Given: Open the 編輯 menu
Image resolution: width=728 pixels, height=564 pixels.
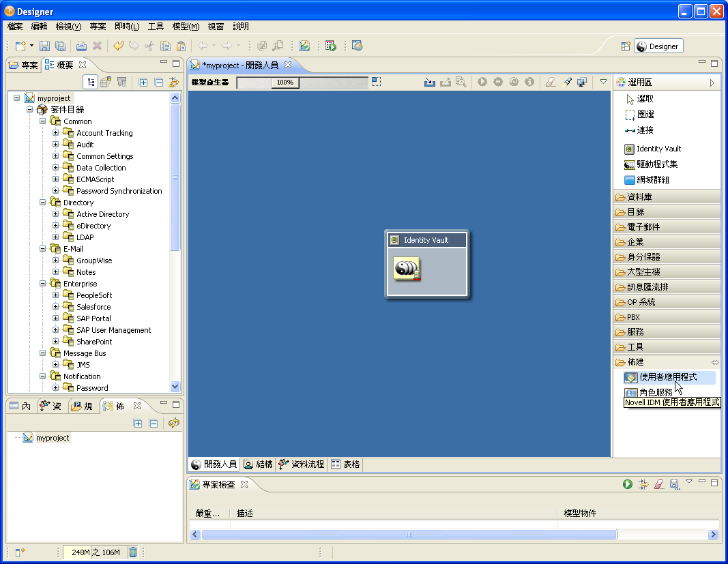Looking at the screenshot, I should click(39, 27).
